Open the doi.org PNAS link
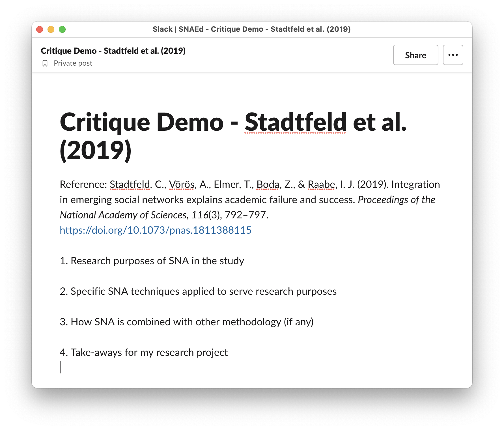The image size is (504, 430). 155,230
